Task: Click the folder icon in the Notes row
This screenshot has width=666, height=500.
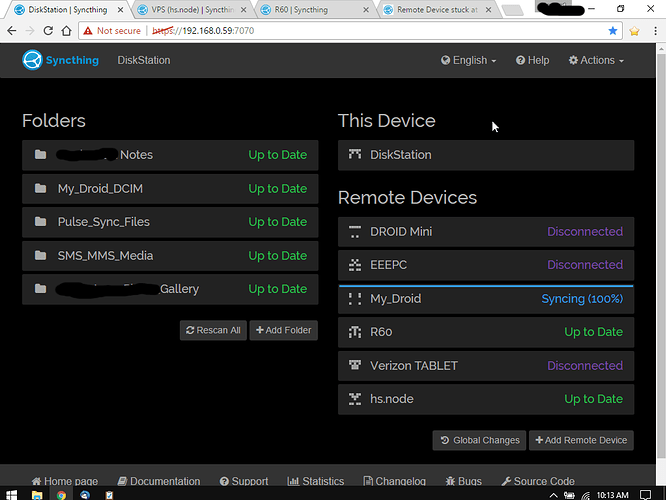Action: click(x=40, y=155)
